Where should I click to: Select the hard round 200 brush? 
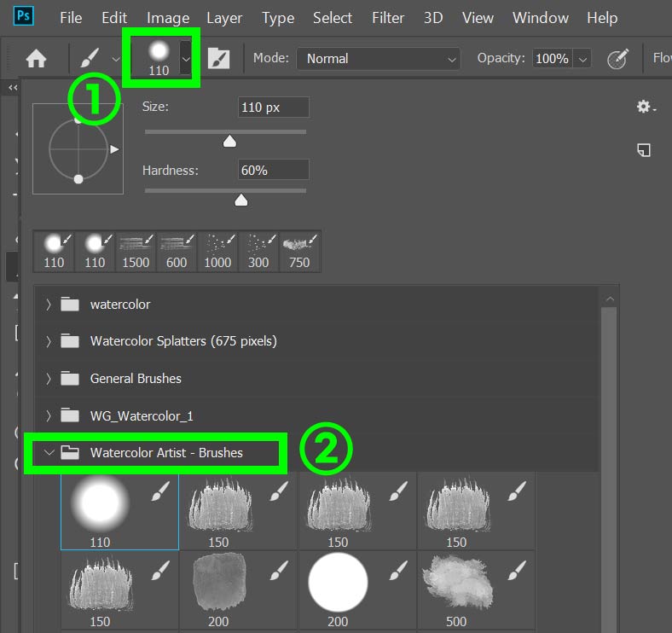coord(357,590)
